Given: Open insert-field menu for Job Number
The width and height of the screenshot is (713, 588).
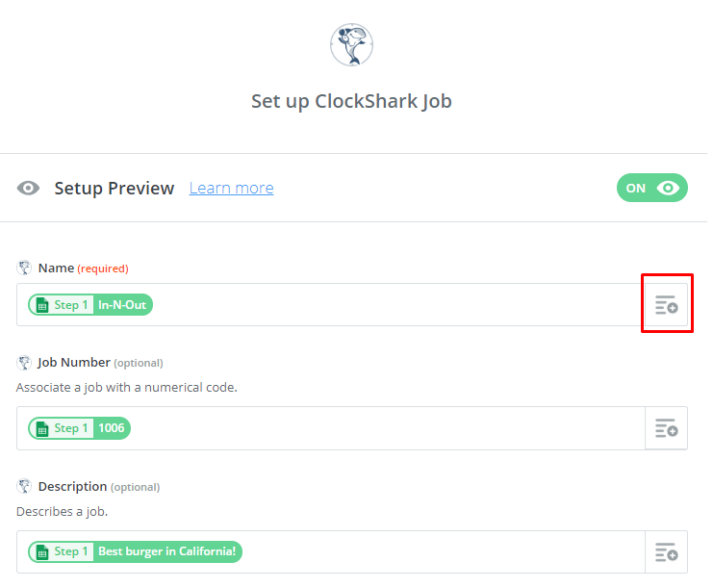Looking at the screenshot, I should pos(666,428).
